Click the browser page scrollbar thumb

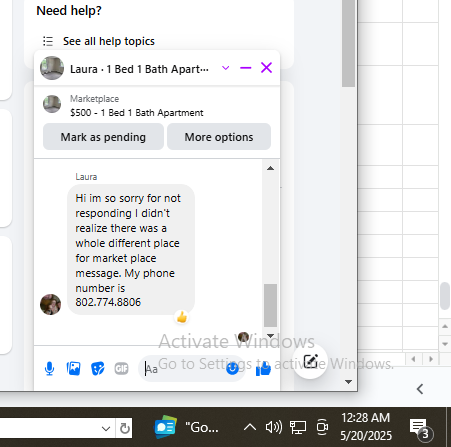pos(349,43)
